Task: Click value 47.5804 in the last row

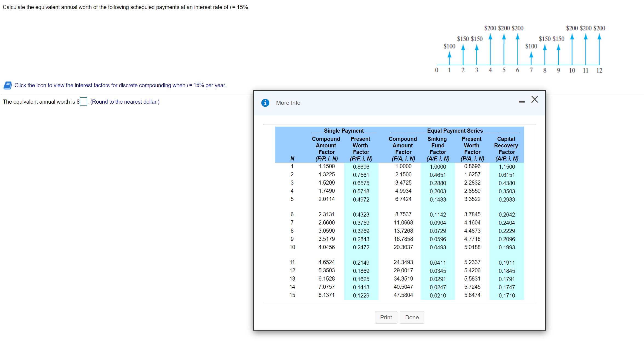Action: pyautogui.click(x=403, y=295)
